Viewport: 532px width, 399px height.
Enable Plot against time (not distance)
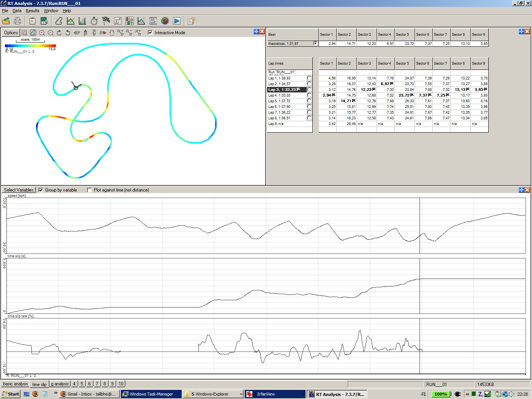[x=89, y=190]
